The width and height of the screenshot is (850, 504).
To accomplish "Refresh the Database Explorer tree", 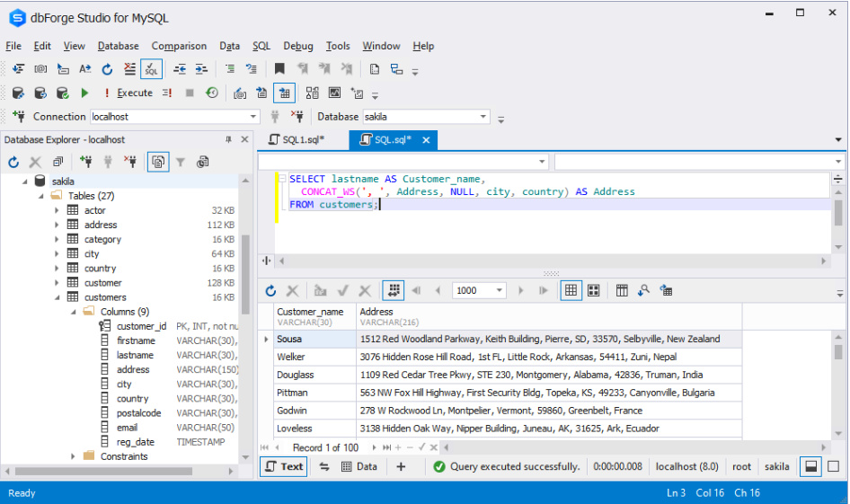I will [13, 162].
